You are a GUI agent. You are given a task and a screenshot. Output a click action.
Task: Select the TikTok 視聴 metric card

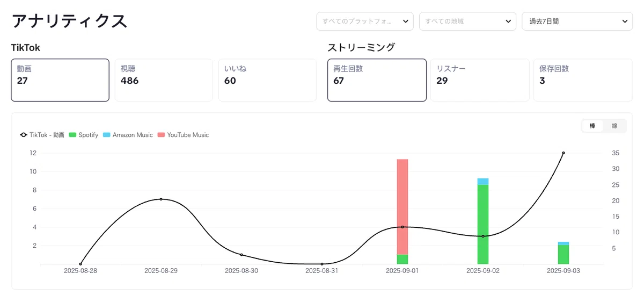(x=164, y=80)
